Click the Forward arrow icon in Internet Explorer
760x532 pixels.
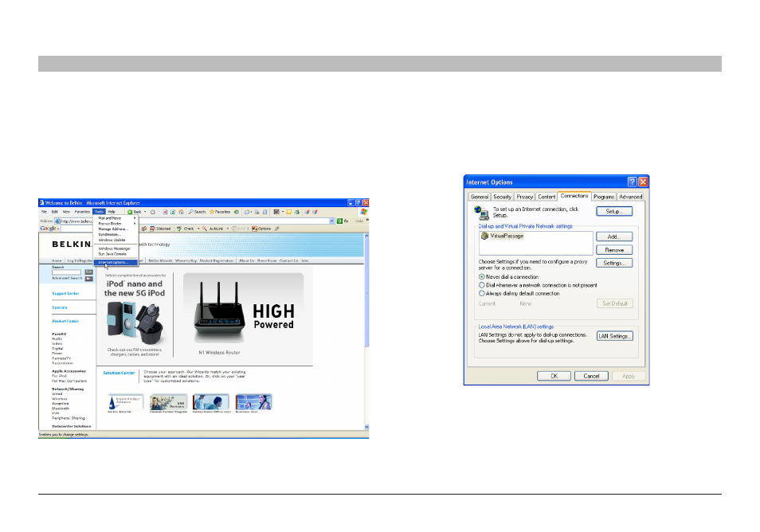[x=152, y=212]
